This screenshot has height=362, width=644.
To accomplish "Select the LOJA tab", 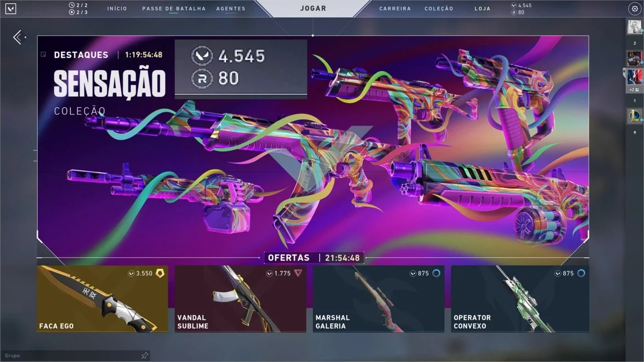I will pyautogui.click(x=483, y=8).
